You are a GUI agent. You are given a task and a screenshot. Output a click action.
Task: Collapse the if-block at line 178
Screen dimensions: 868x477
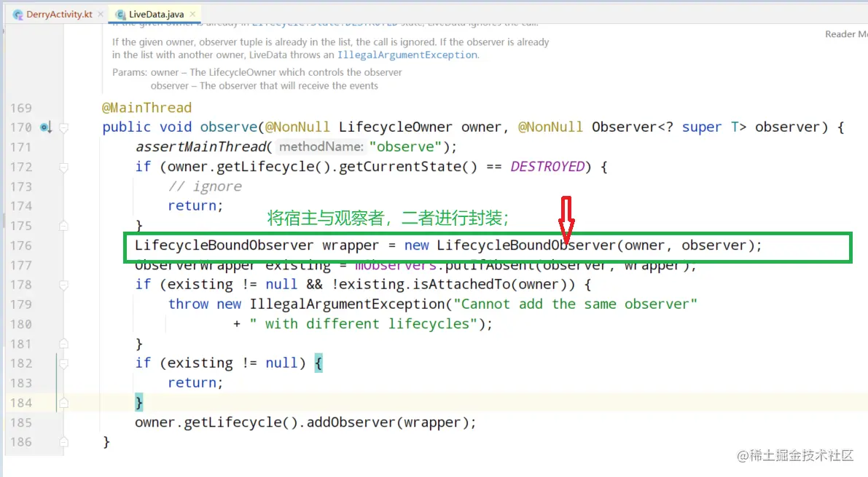[63, 285]
